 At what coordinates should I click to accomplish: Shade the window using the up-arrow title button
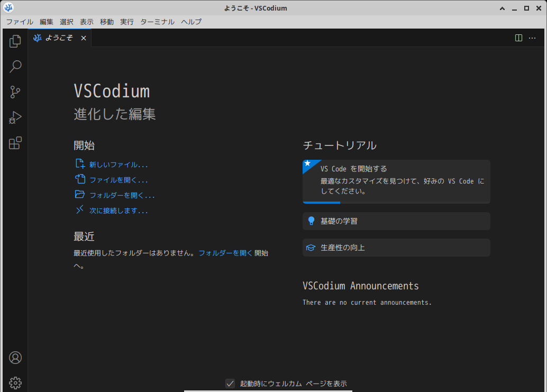503,8
